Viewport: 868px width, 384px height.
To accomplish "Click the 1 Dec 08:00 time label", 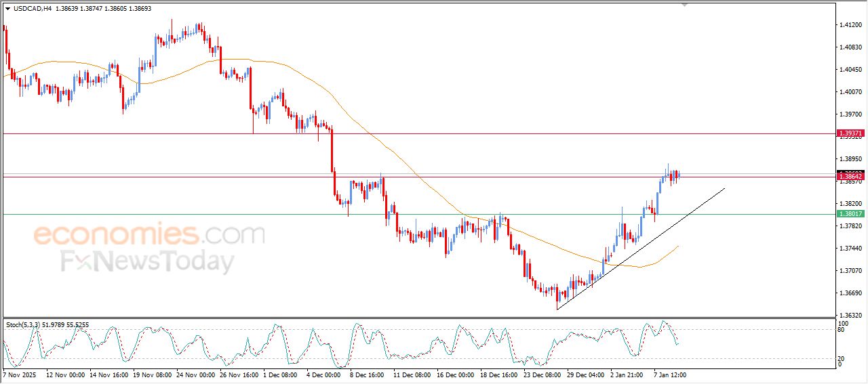I will tap(281, 375).
